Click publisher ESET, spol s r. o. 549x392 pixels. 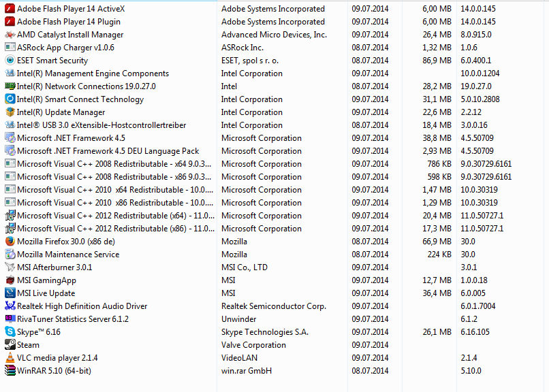point(250,61)
